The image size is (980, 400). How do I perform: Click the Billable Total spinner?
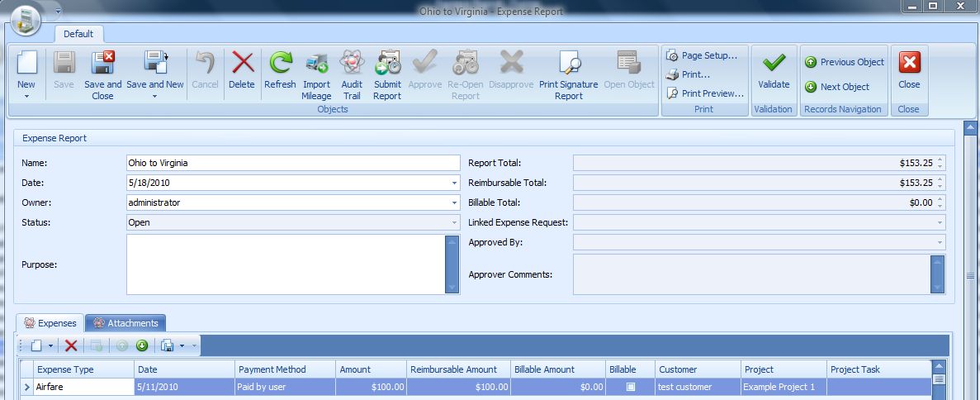[940, 202]
